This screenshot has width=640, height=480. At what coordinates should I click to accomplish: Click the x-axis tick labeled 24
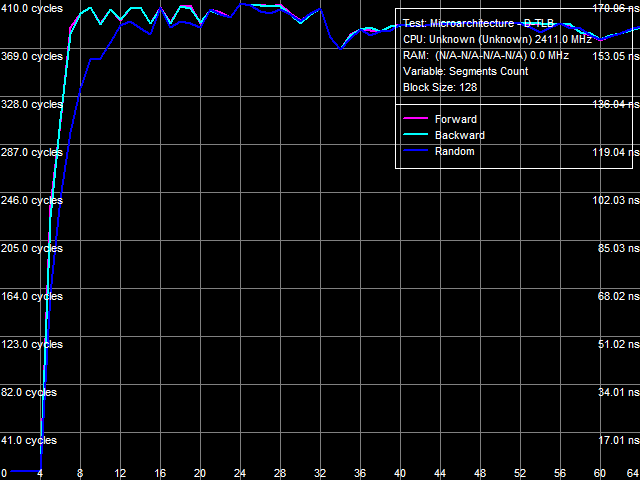tap(240, 473)
